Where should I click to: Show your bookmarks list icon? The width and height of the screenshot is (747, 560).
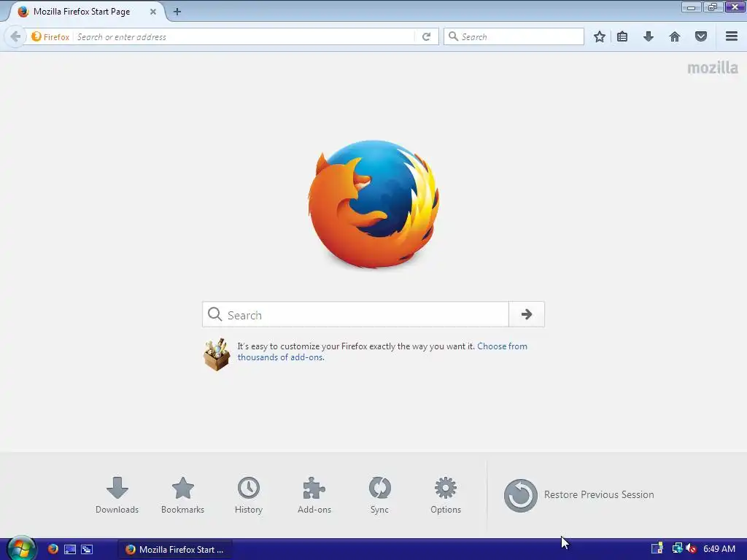(x=622, y=36)
